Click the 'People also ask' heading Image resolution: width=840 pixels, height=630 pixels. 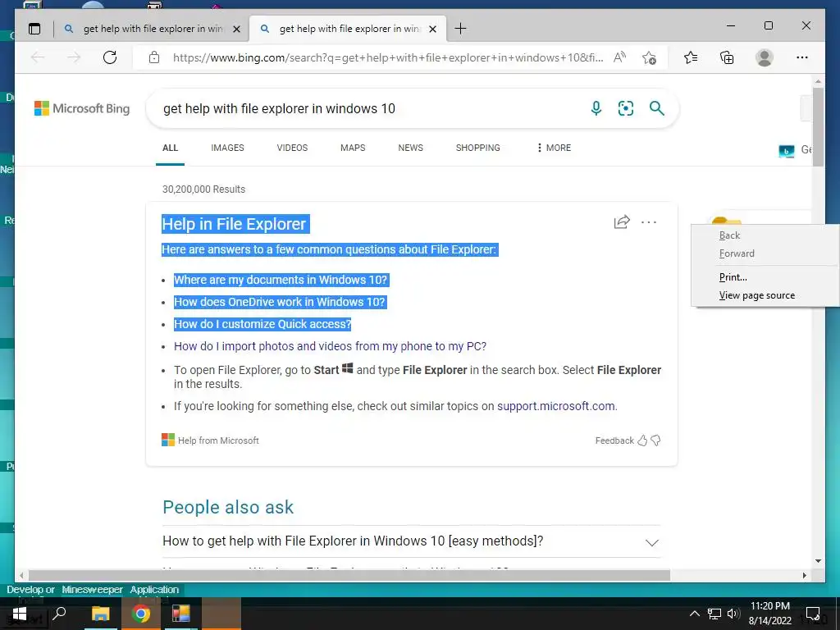coord(228,507)
